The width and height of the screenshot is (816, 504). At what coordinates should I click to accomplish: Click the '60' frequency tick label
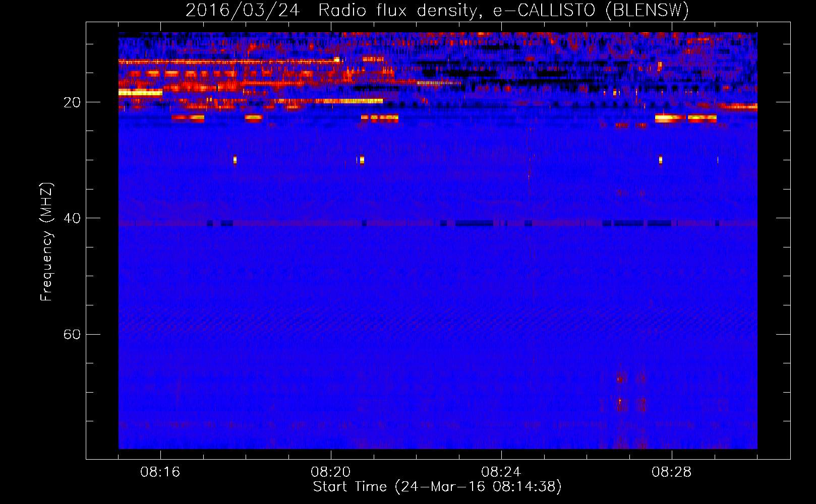(x=72, y=334)
